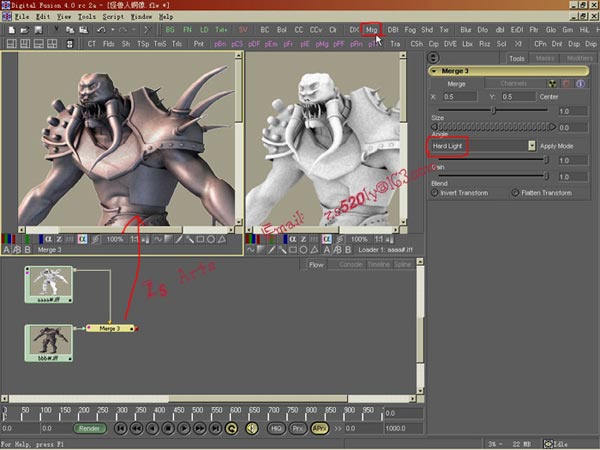Click the control panel up-down arrows button

coord(433,58)
